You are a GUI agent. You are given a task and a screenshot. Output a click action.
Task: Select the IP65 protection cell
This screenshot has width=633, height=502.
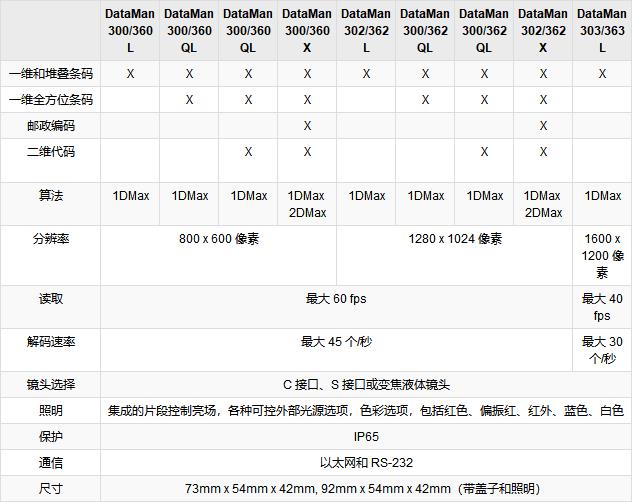(366, 437)
